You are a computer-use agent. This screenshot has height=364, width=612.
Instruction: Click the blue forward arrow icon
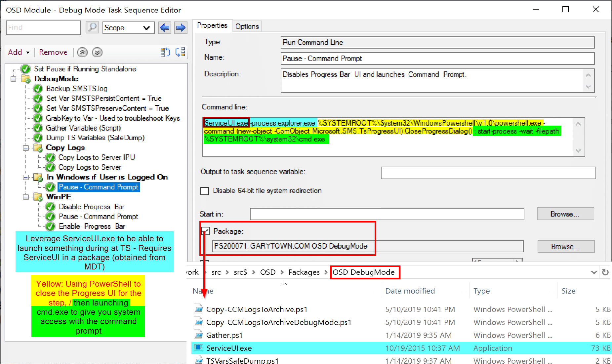181,28
